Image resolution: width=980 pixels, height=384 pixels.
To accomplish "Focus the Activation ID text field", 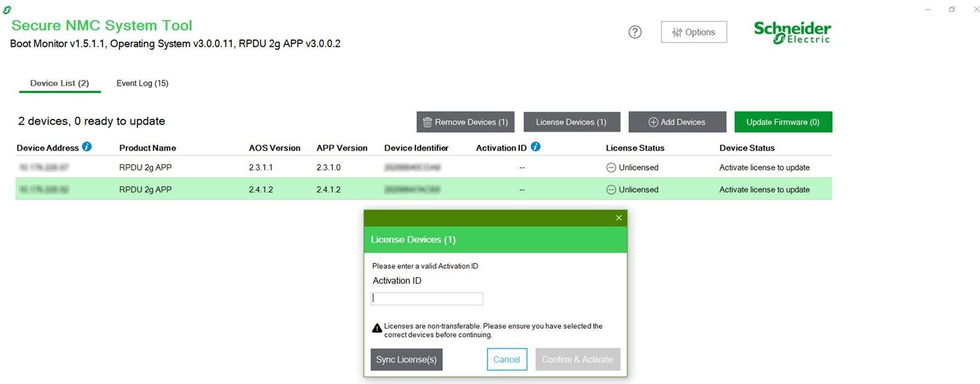I will [x=427, y=299].
